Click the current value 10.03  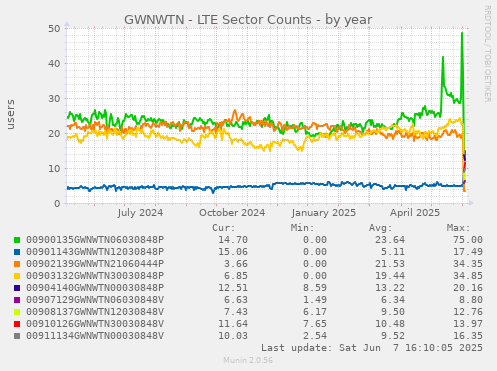coord(233,336)
